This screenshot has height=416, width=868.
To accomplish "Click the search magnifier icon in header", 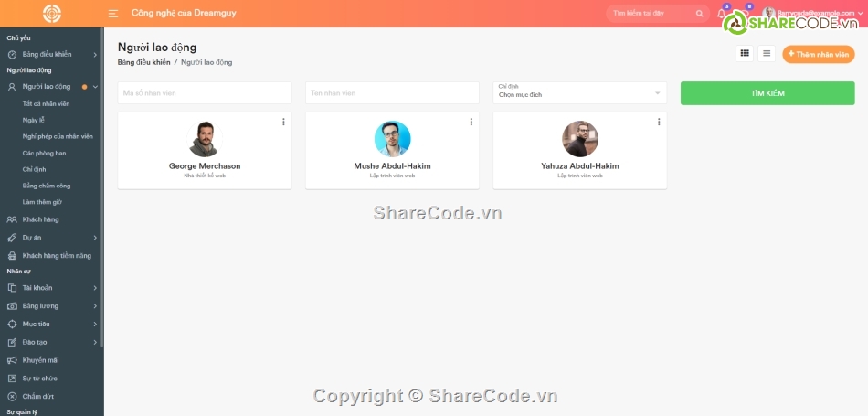I will coord(700,14).
